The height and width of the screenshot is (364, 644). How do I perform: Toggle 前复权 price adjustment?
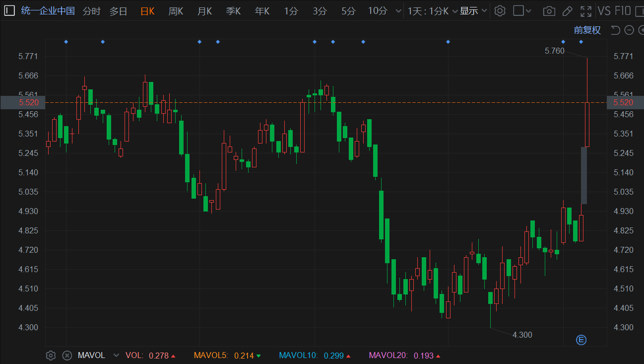point(587,30)
